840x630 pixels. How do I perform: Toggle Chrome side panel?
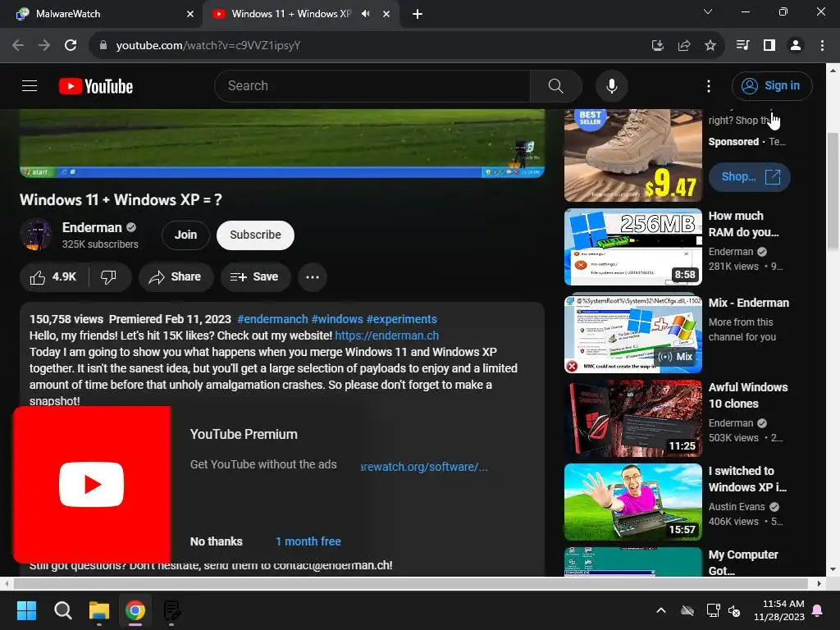pyautogui.click(x=769, y=45)
